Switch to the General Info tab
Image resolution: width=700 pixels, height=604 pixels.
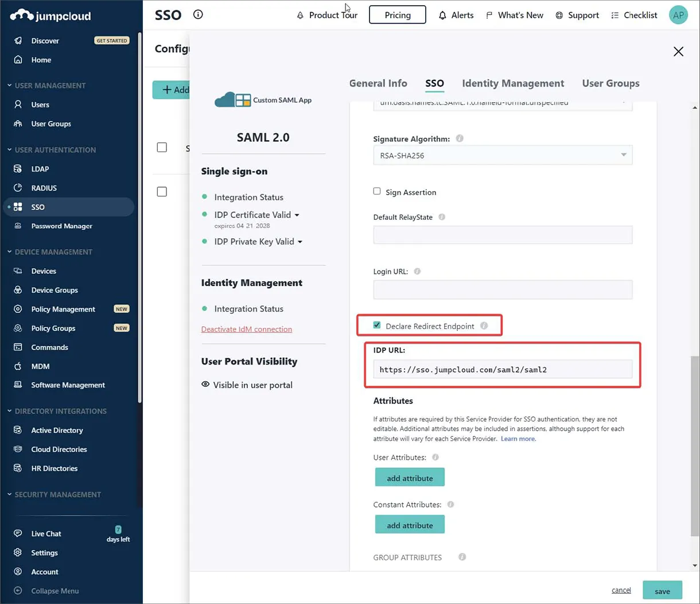[378, 83]
